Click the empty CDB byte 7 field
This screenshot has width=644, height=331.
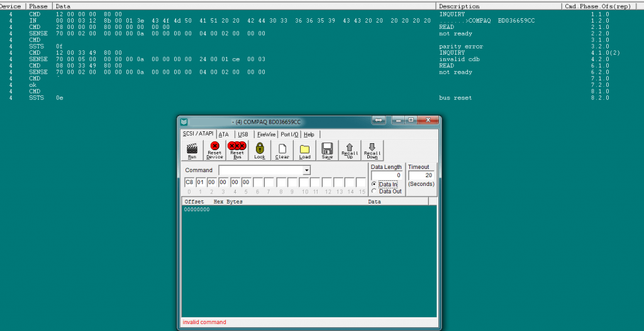(x=269, y=182)
